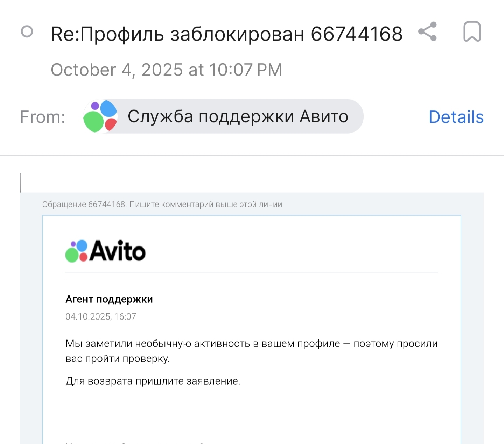Click the date October 4, 2025
Screen dimensions: 504x444
click(x=166, y=70)
